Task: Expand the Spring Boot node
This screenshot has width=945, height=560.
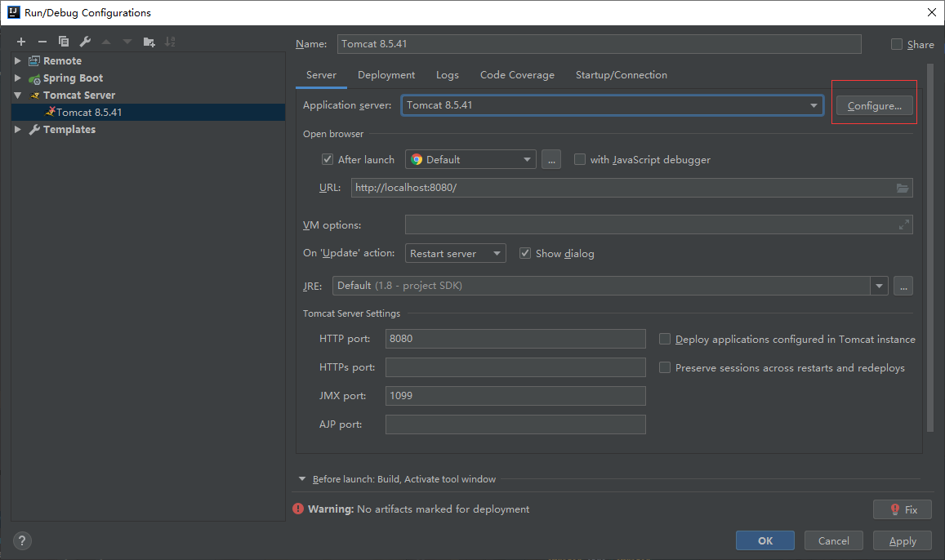Action: pyautogui.click(x=18, y=78)
